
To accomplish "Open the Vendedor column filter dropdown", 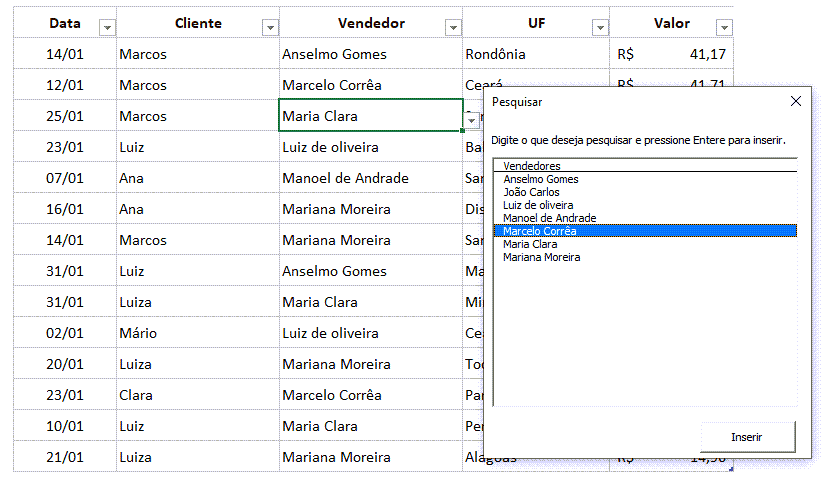I will (x=453, y=28).
